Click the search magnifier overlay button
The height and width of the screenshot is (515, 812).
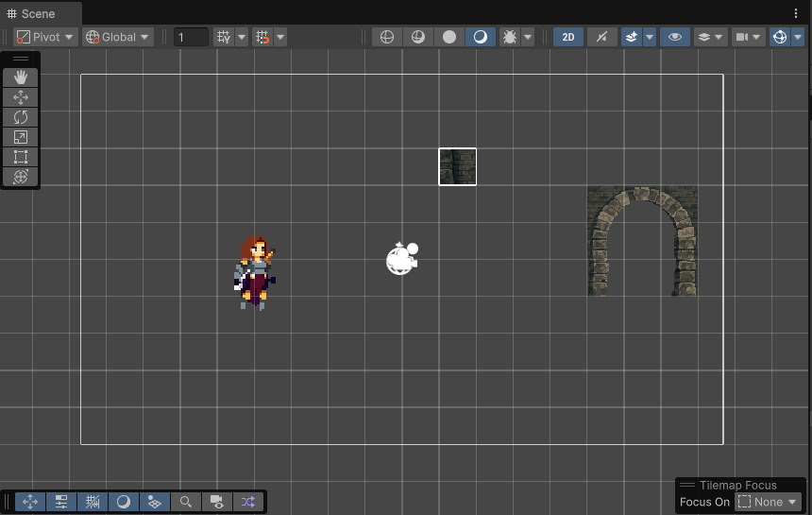pyautogui.click(x=185, y=502)
